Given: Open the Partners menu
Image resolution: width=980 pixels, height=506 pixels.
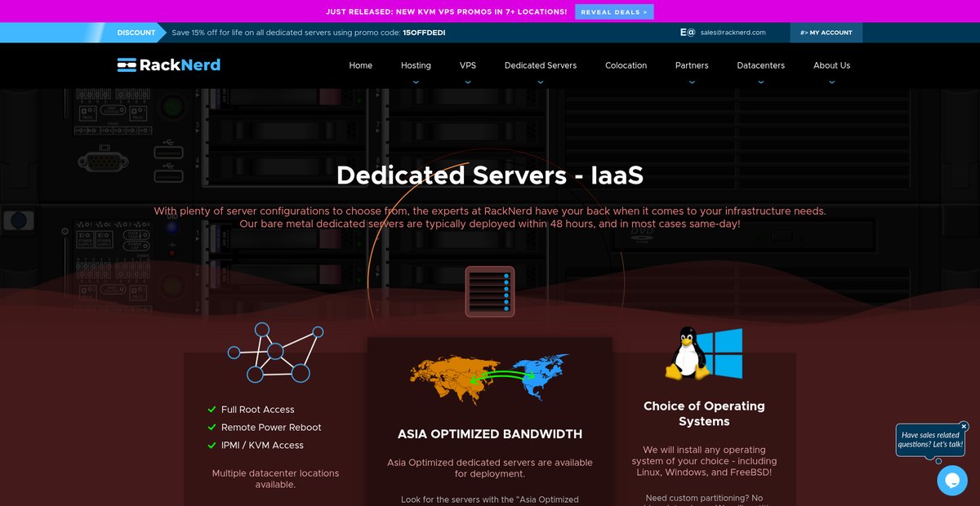Looking at the screenshot, I should [x=692, y=65].
